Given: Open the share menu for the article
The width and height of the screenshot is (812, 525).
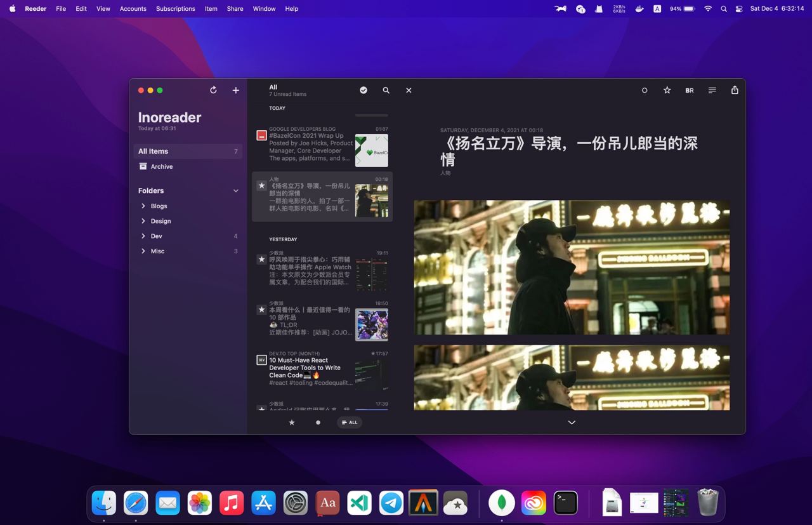Looking at the screenshot, I should tap(735, 90).
